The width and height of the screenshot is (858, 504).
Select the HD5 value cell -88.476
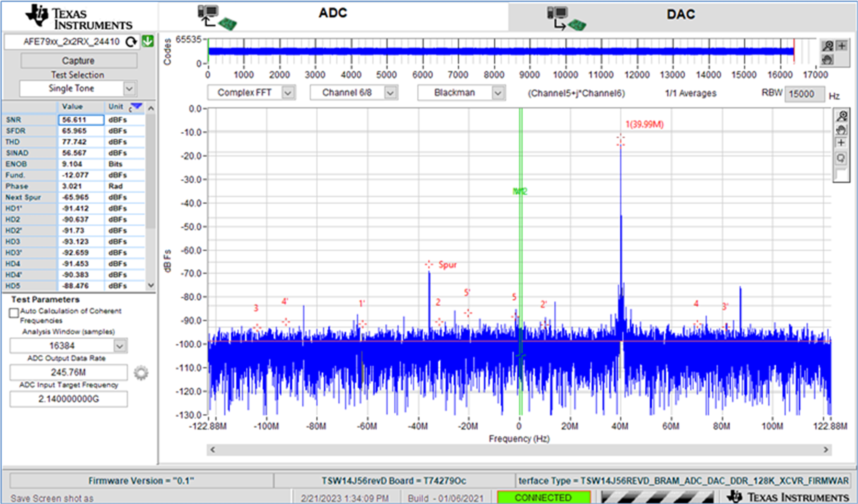[x=81, y=286]
